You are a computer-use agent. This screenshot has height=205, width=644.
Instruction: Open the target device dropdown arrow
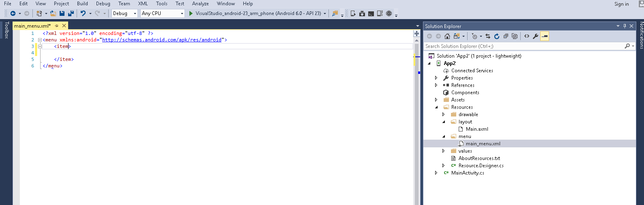pos(325,13)
